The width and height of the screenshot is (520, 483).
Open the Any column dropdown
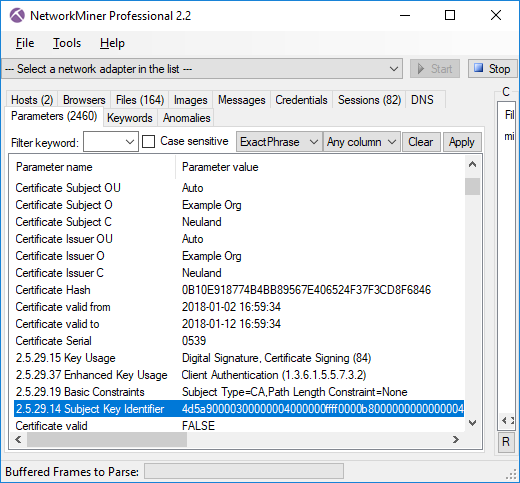click(362, 142)
